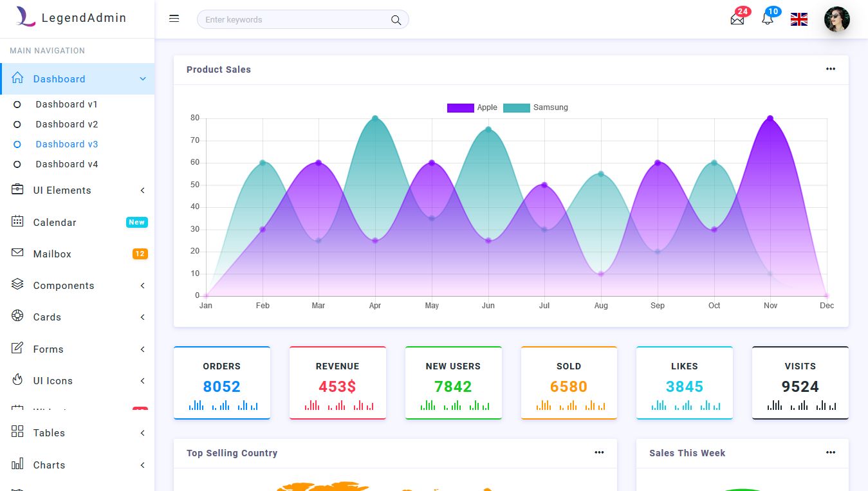Open the Top Selling Country options menu

point(599,452)
